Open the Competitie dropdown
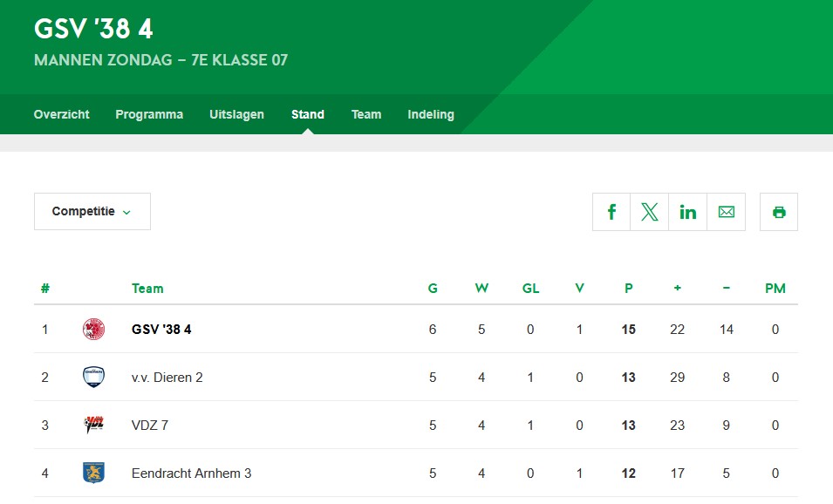 [92, 212]
